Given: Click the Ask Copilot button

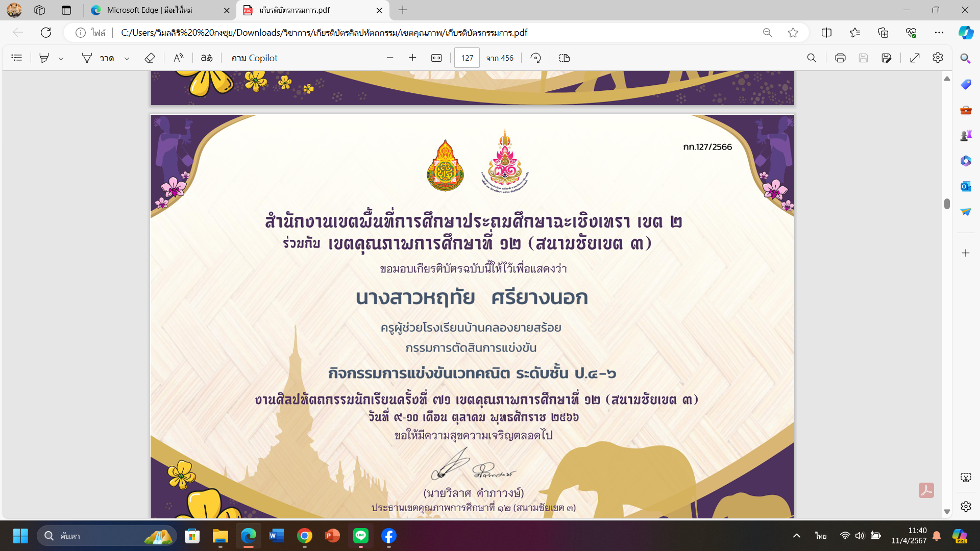Looking at the screenshot, I should pos(254,58).
